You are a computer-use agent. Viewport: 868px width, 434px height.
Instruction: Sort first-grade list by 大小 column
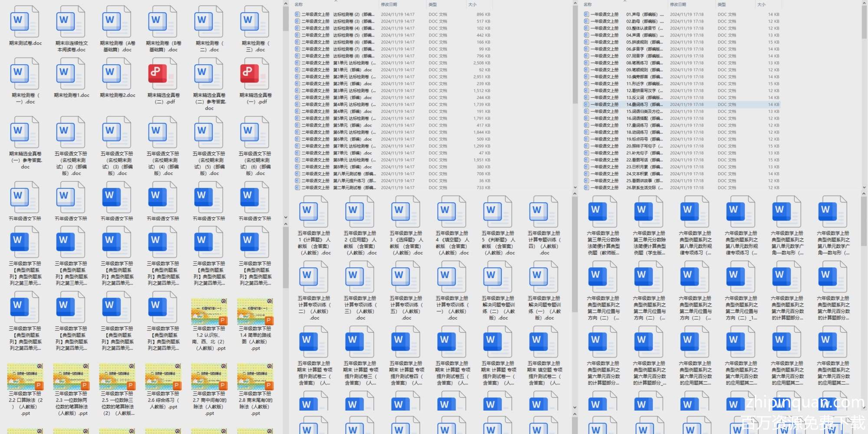(761, 4)
